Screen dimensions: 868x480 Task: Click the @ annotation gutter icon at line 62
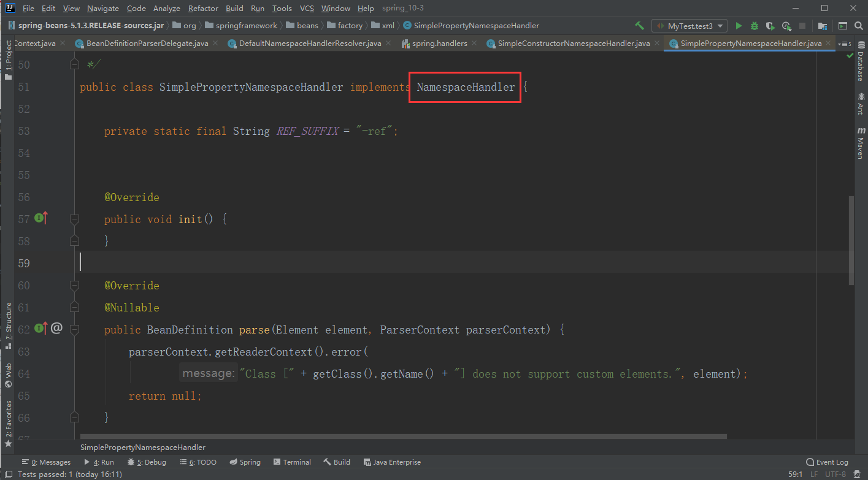tap(56, 328)
